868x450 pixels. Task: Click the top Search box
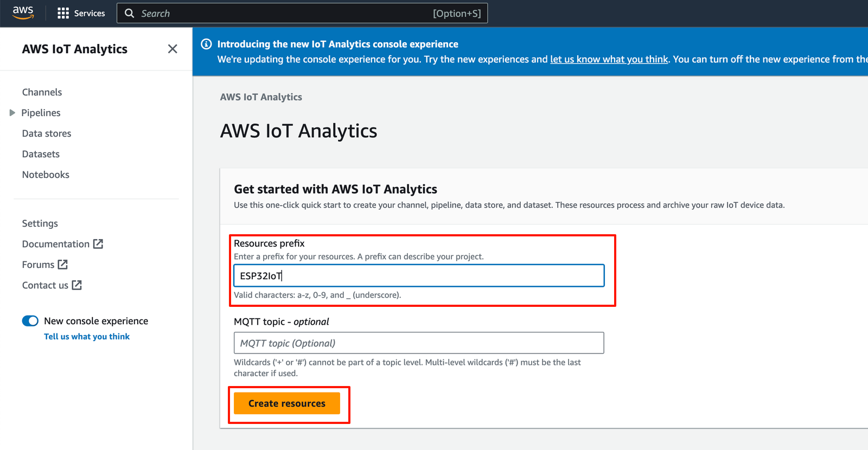(302, 13)
